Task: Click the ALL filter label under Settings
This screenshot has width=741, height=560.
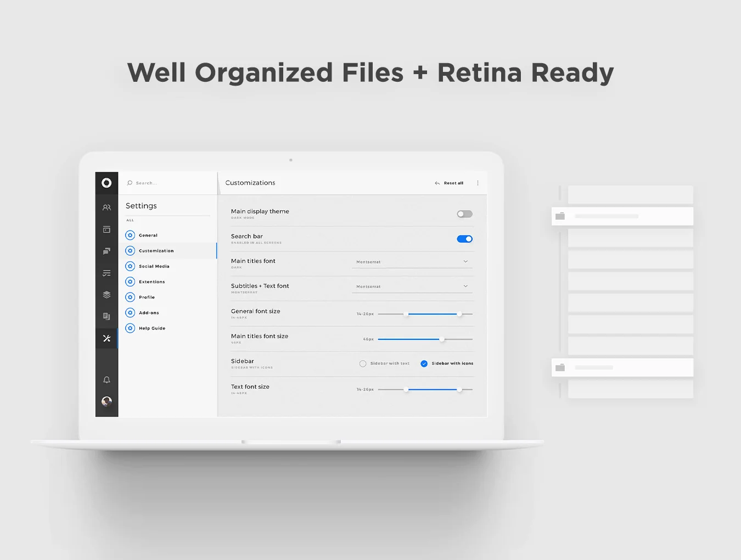Action: 130,220
